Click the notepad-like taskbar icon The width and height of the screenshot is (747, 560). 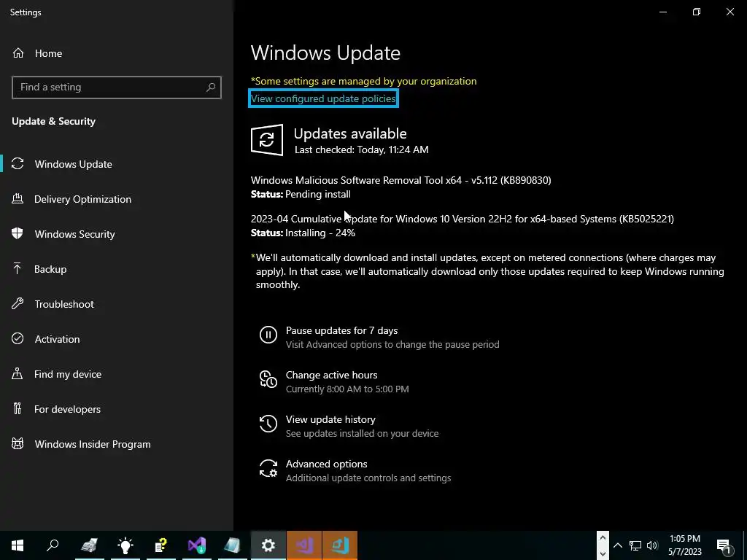(x=233, y=545)
